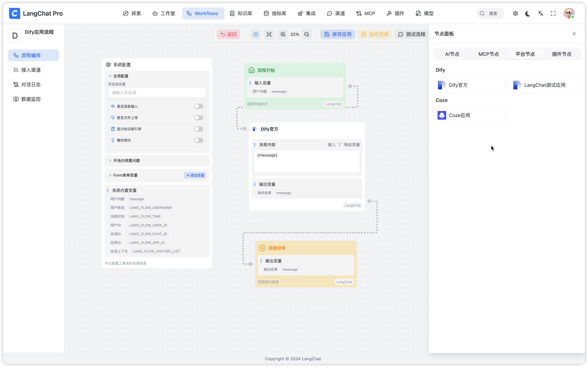This screenshot has height=367, width=588.
Task: Enter fullscreen mode via header icon
Action: tap(553, 14)
